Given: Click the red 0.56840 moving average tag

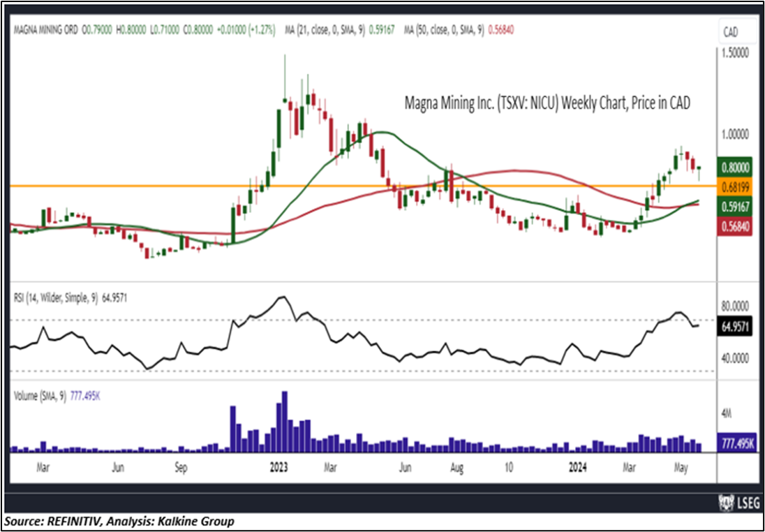Looking at the screenshot, I should pyautogui.click(x=735, y=228).
